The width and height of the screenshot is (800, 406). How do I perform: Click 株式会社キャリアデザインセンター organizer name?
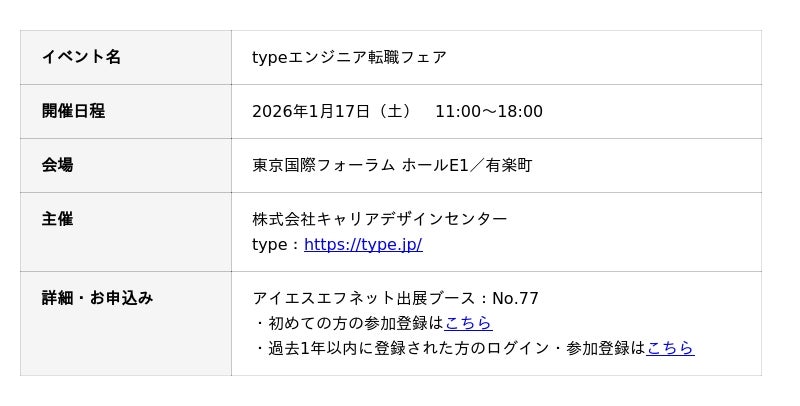click(x=379, y=219)
